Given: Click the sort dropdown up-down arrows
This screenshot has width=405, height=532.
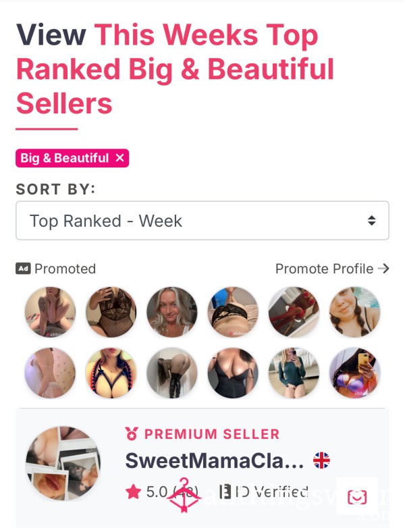Looking at the screenshot, I should [372, 221].
